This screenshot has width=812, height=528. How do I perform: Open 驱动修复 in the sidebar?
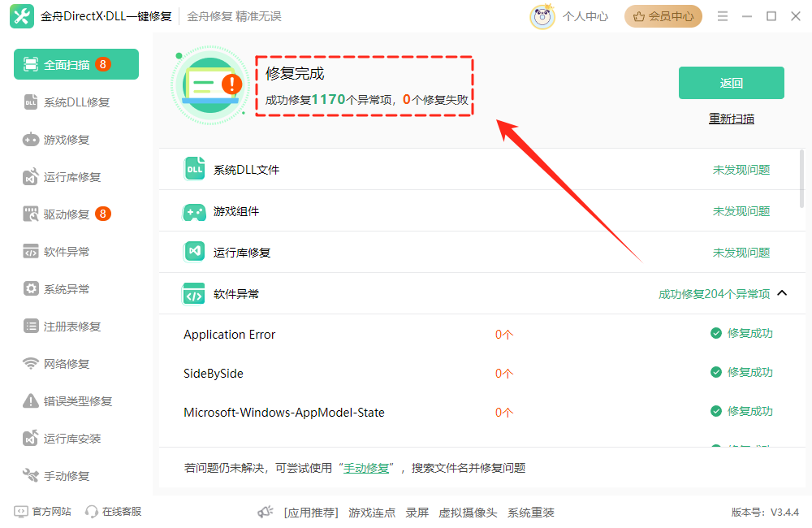(x=76, y=214)
